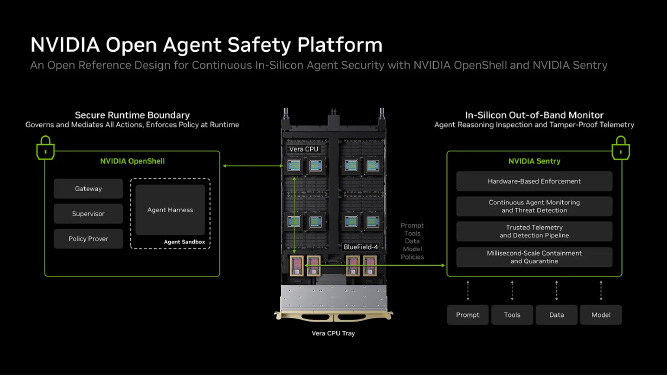Click the Vera CPU tray image

[x=333, y=216]
